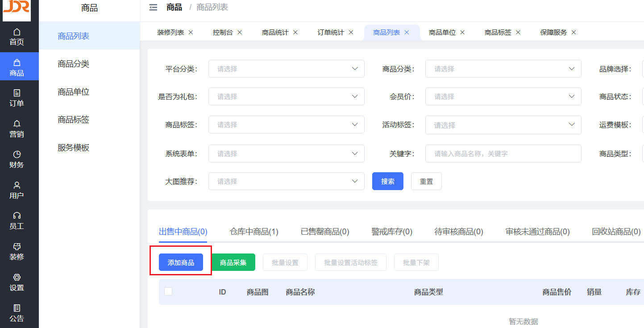Select the 仓库中商品(1) tab

click(x=254, y=232)
